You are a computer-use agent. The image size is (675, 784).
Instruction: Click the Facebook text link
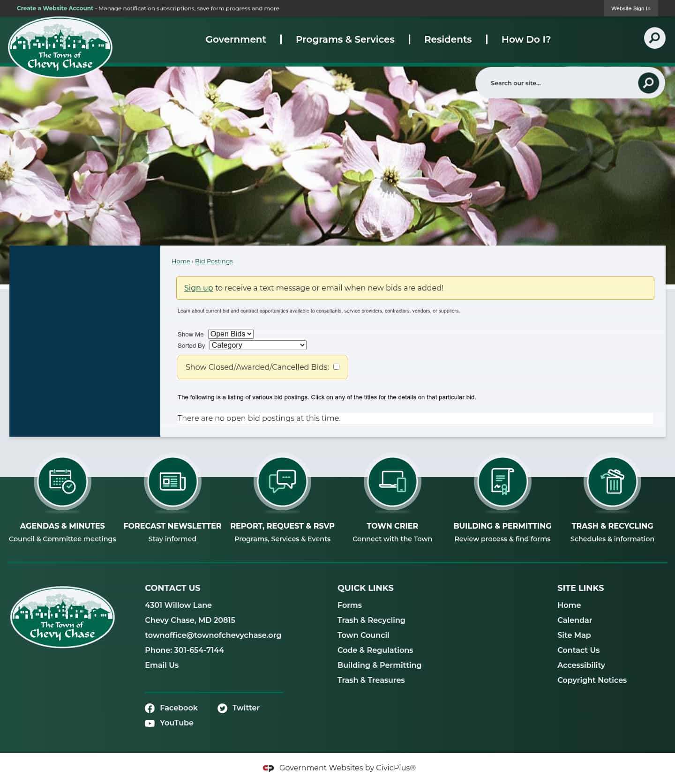pos(179,708)
